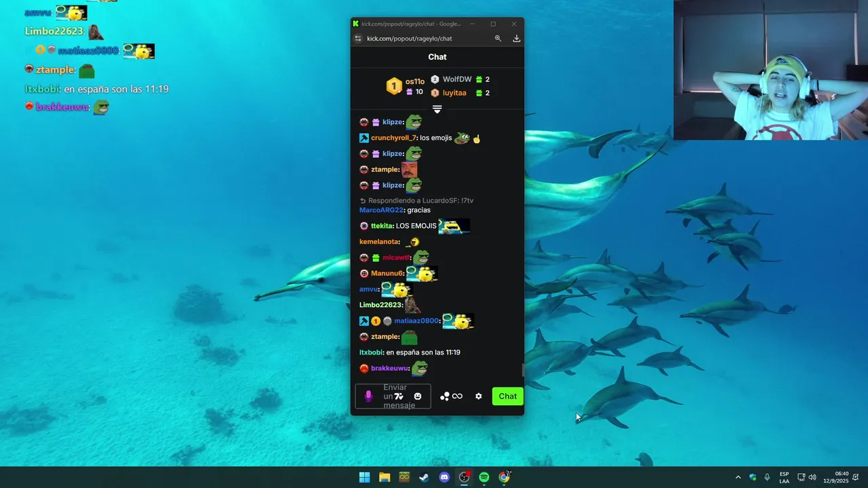
Task: Open the 7TV emote menu icon
Action: coord(399,396)
